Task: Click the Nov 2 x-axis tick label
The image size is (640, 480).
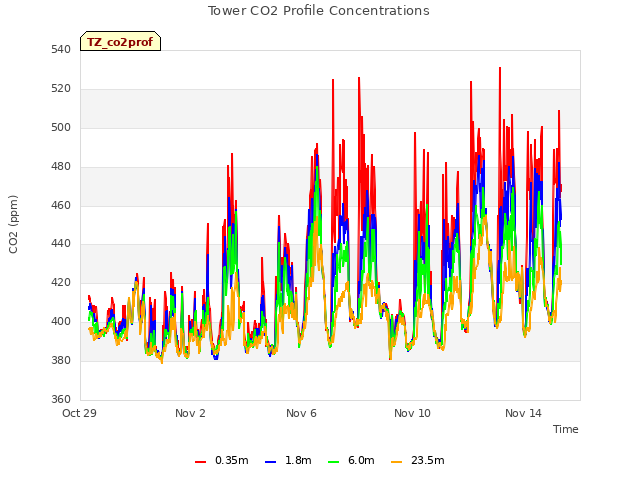Action: point(190,413)
